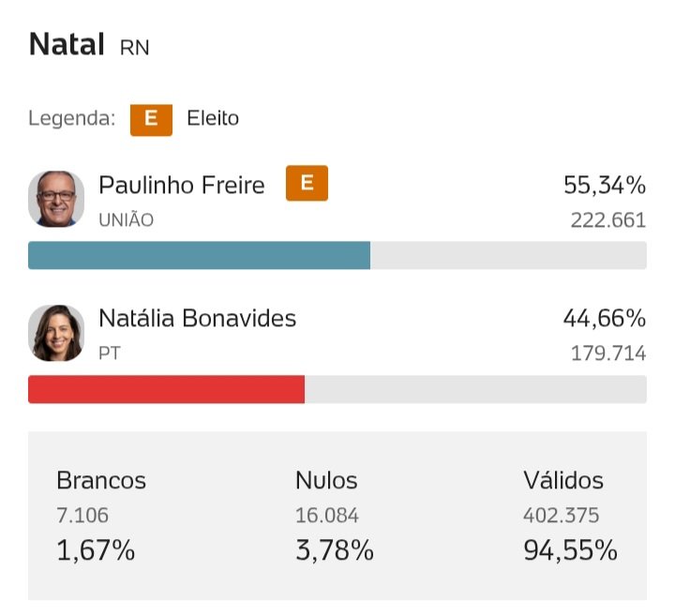Select the Válidos statistic label

click(563, 481)
